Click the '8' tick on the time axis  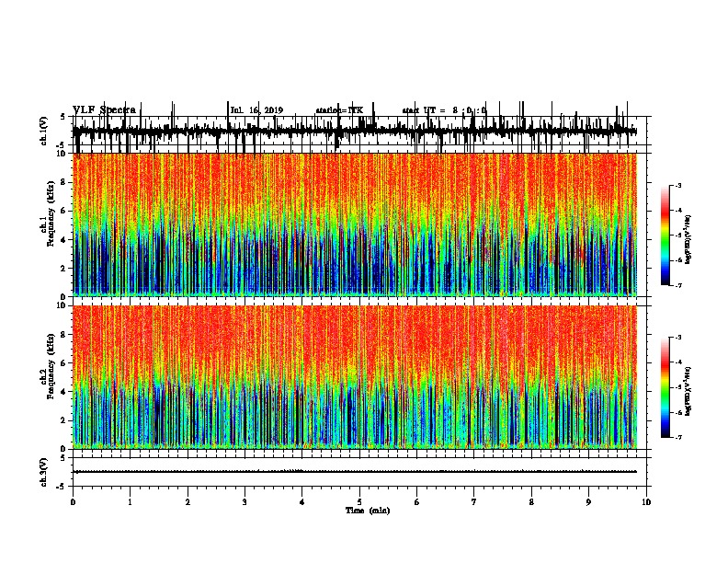[x=531, y=502]
